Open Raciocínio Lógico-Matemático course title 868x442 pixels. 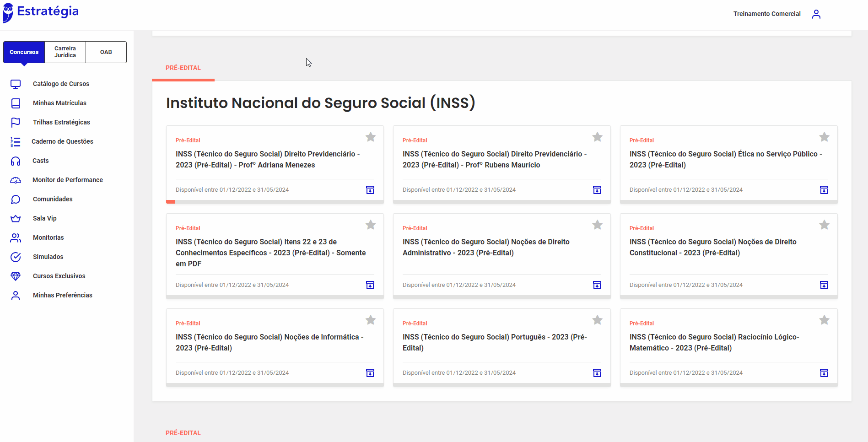click(x=714, y=342)
